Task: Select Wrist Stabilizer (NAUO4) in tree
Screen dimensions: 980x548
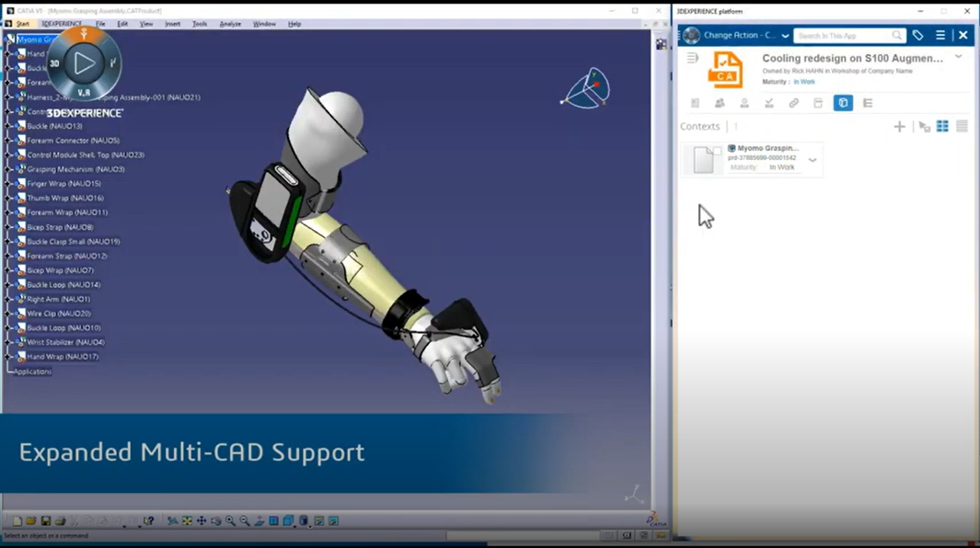Action: 65,342
